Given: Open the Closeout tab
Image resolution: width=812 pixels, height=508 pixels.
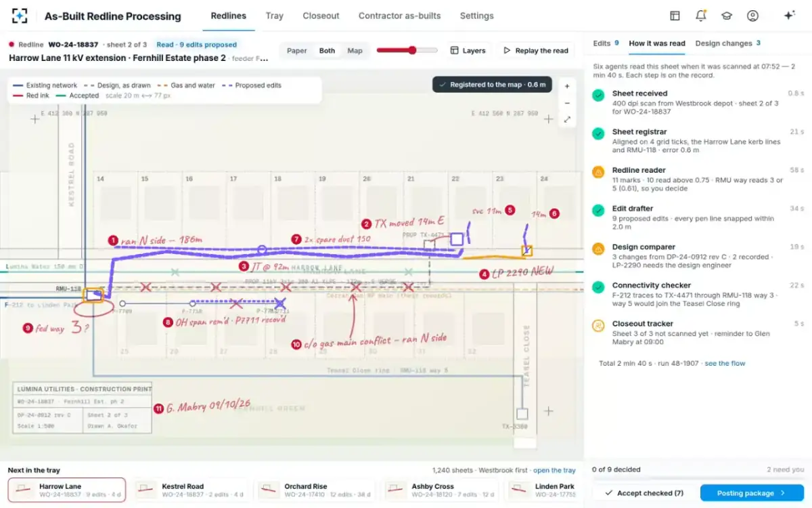Looking at the screenshot, I should [321, 16].
